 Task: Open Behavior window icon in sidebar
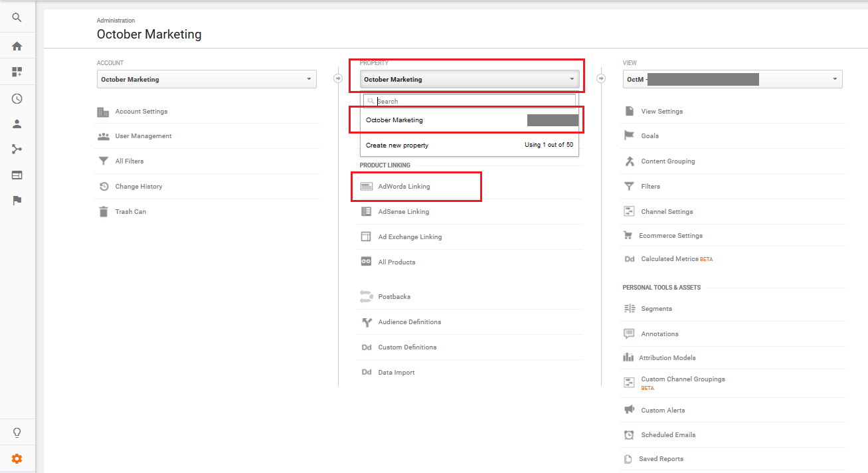pos(17,175)
